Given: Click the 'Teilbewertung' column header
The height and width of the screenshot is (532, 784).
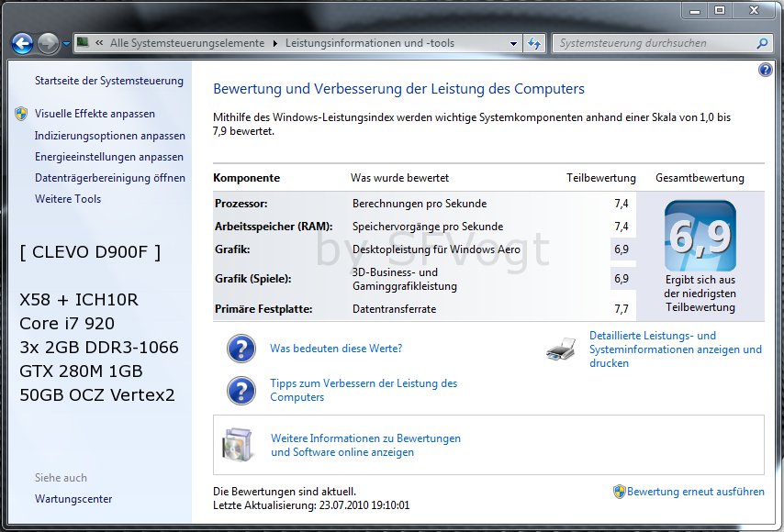Looking at the screenshot, I should [x=601, y=178].
